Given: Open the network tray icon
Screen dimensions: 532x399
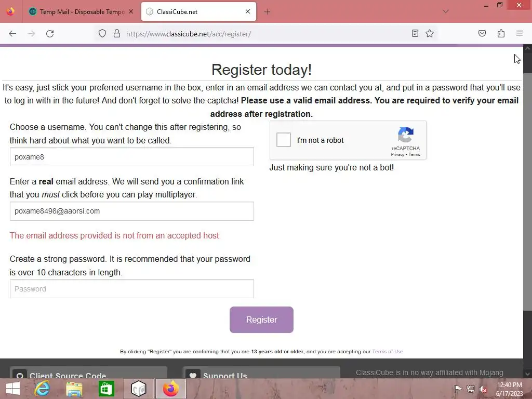Looking at the screenshot, I should (471, 389).
